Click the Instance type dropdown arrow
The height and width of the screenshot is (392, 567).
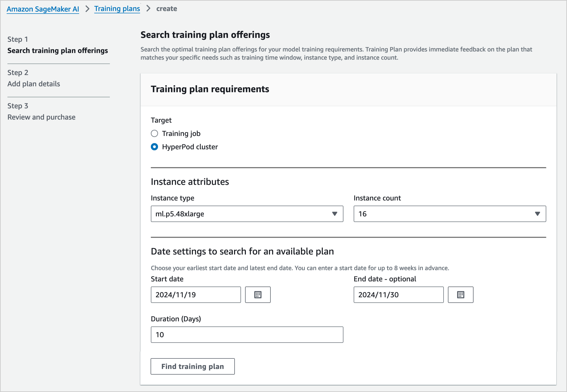pyautogui.click(x=334, y=214)
